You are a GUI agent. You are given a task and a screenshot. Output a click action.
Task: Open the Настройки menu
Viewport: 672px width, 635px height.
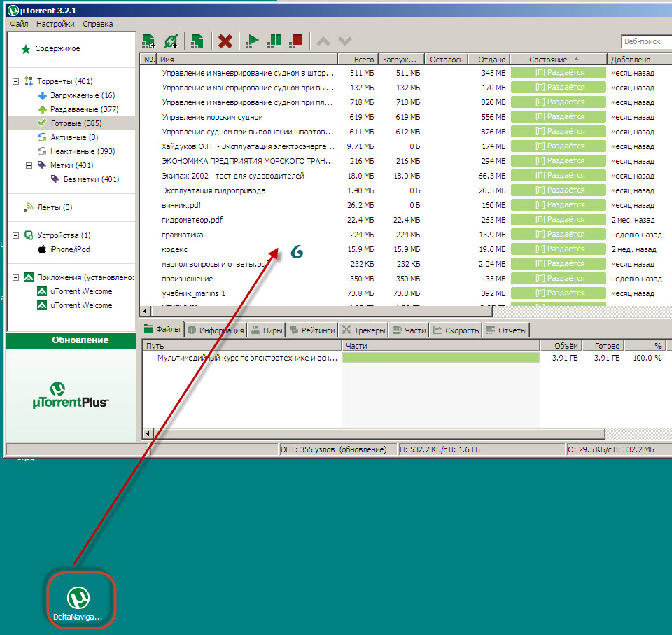[x=55, y=24]
